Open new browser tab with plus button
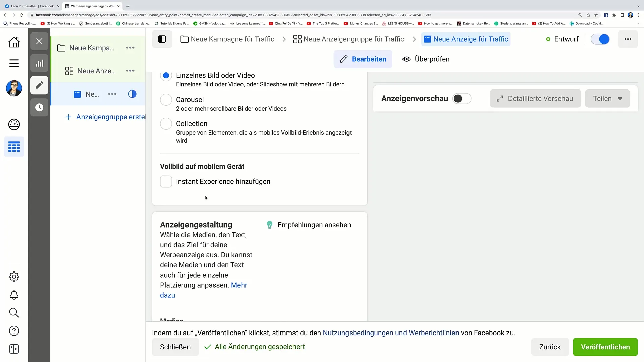This screenshot has width=644, height=362. 128,6
